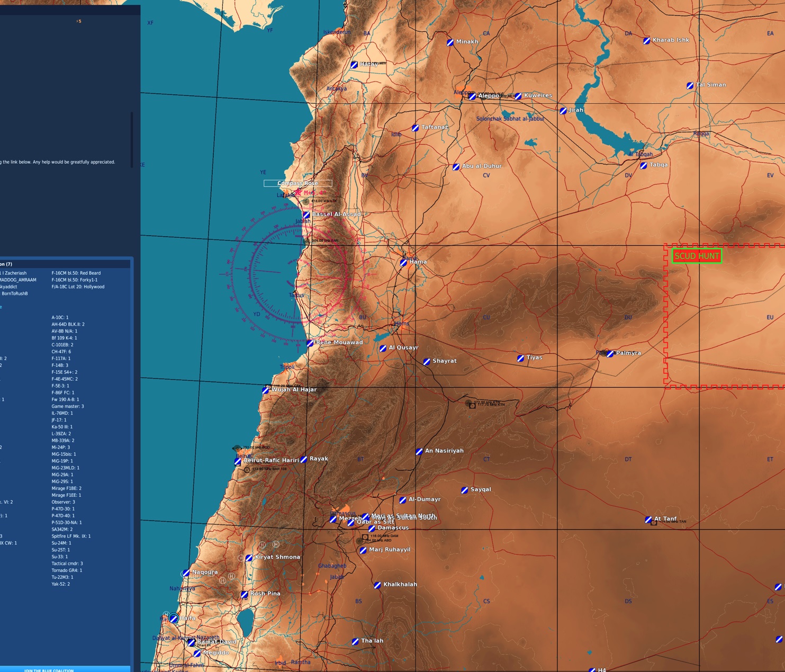The height and width of the screenshot is (672, 785).
Task: Click the SCUD HUNT zone label
Action: coord(697,256)
